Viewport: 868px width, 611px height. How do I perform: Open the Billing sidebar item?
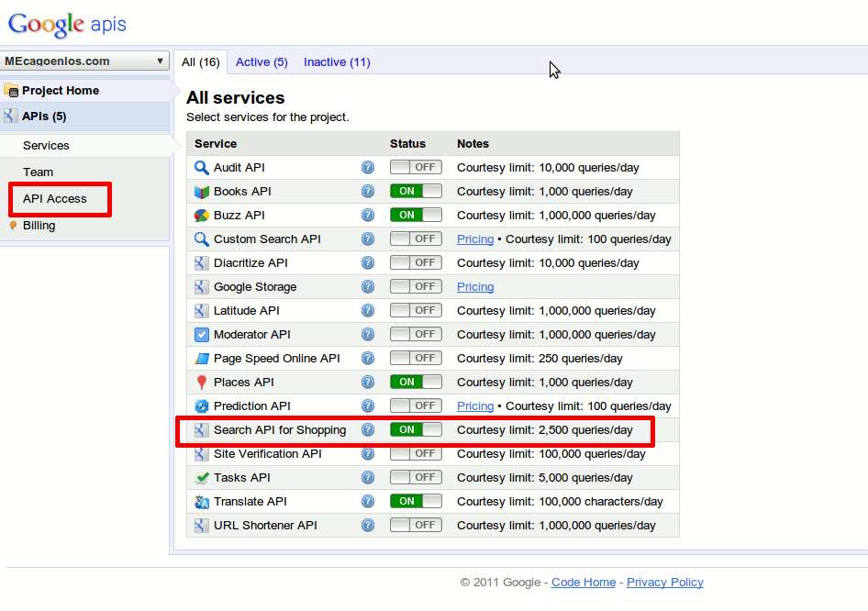[39, 226]
